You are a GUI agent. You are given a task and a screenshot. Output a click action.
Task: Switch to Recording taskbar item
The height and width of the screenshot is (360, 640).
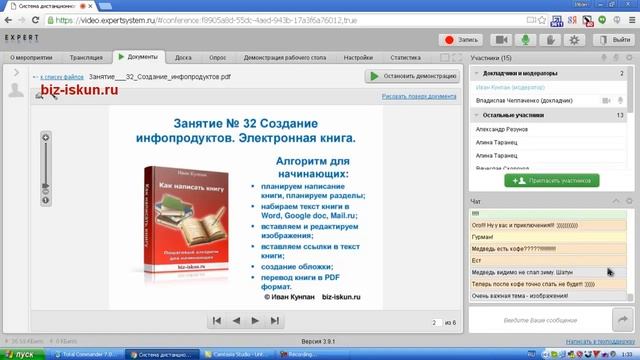click(300, 354)
